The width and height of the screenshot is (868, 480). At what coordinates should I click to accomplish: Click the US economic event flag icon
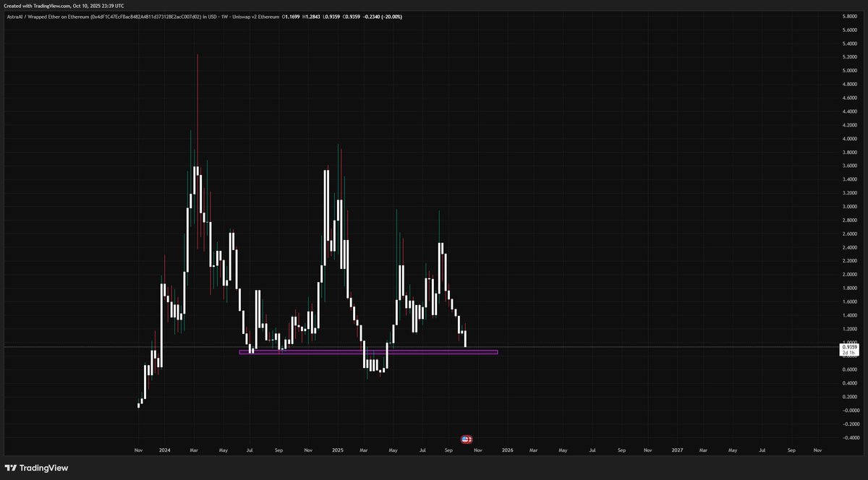[467, 439]
